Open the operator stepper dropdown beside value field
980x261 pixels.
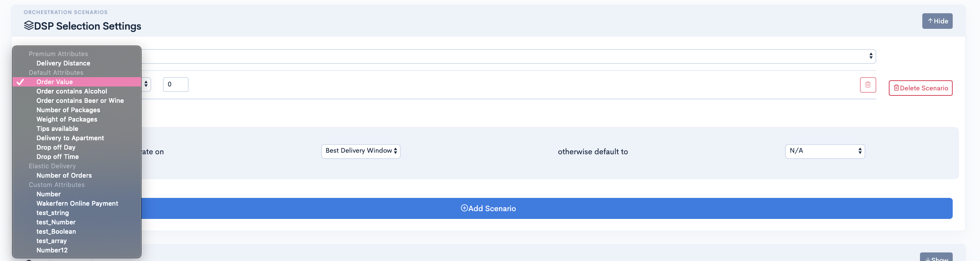[x=146, y=84]
